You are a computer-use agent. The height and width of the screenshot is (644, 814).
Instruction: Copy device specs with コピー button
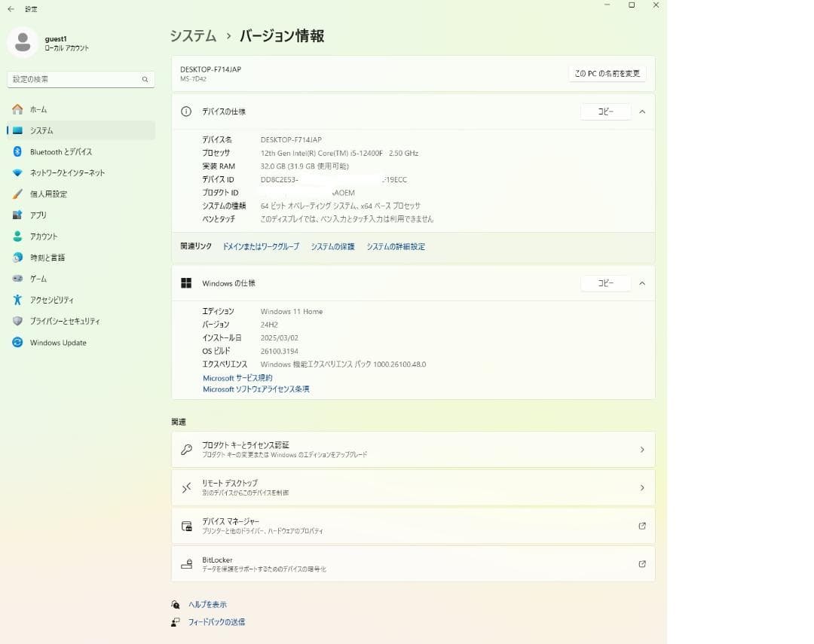tap(605, 111)
